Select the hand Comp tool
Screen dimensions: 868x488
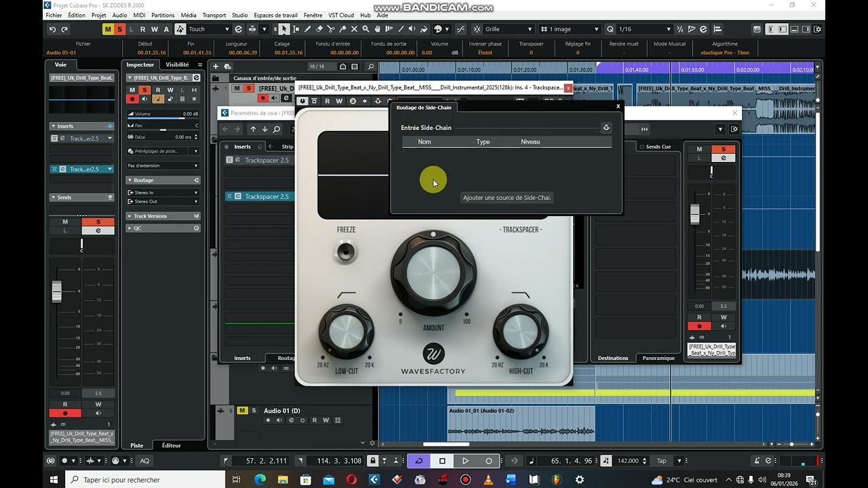click(x=378, y=29)
